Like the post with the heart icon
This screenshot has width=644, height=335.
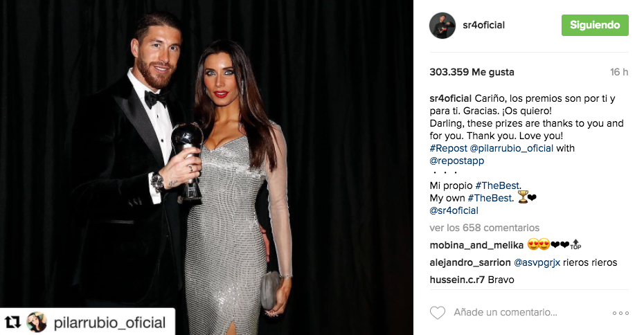[438, 313]
